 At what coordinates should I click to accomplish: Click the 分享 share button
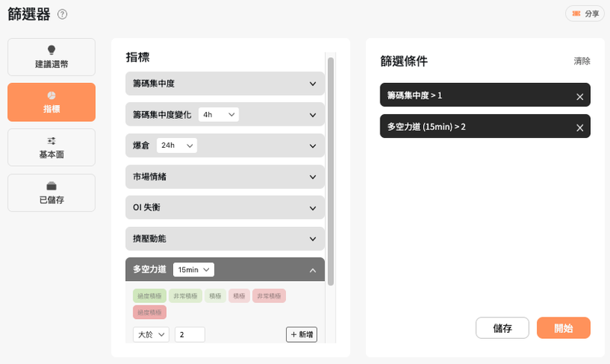pos(585,14)
